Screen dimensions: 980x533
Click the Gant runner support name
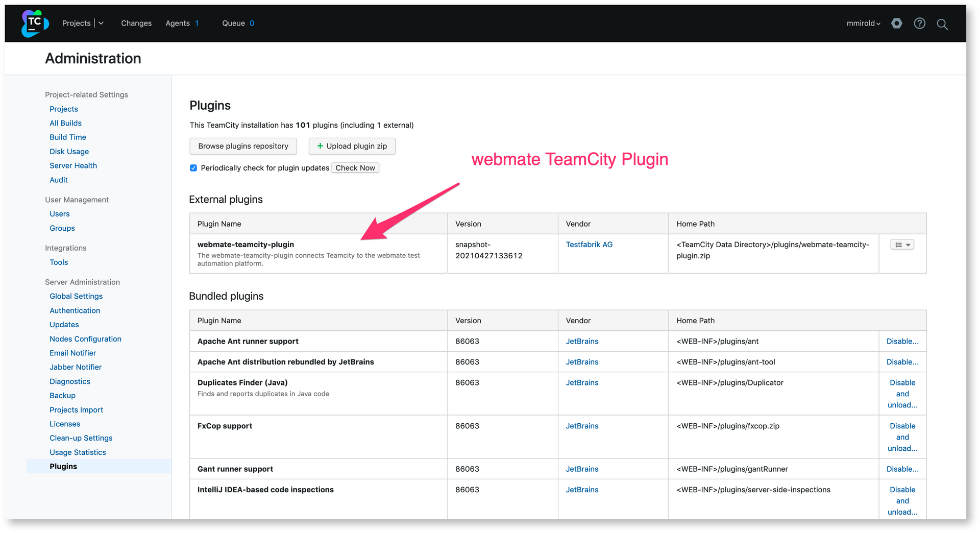coord(235,469)
